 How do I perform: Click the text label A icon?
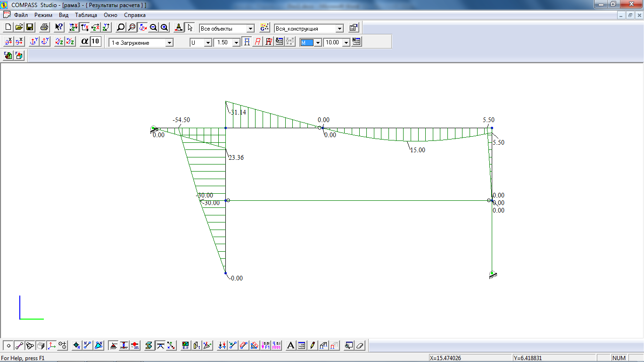pyautogui.click(x=291, y=346)
